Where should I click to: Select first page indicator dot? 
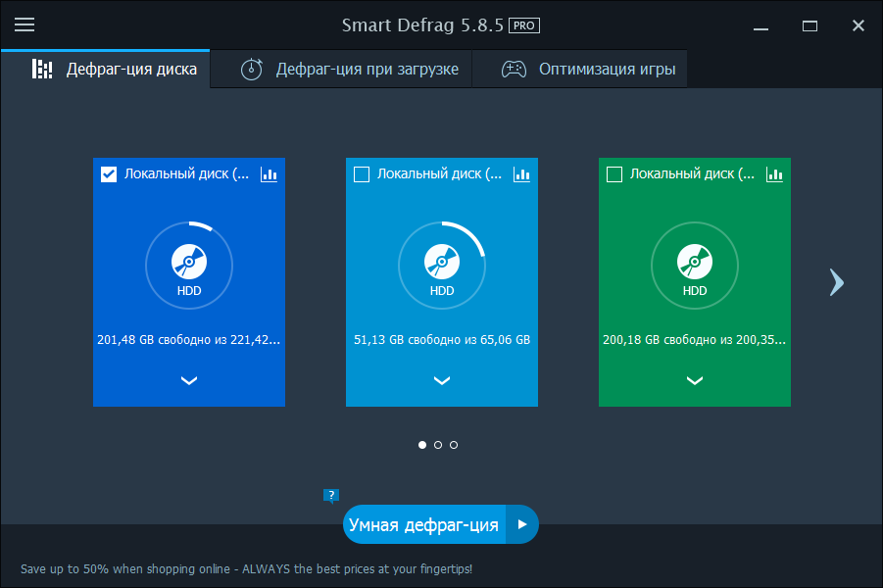click(422, 445)
